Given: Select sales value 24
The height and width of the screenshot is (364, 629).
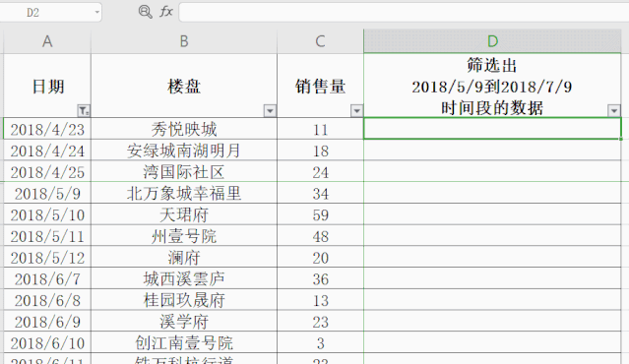Looking at the screenshot, I should [320, 171].
